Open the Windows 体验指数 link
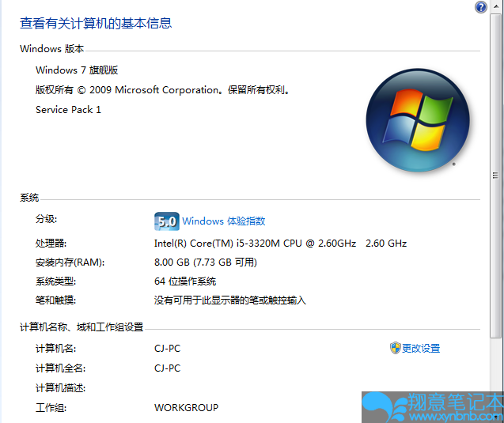504x423 pixels. click(224, 221)
